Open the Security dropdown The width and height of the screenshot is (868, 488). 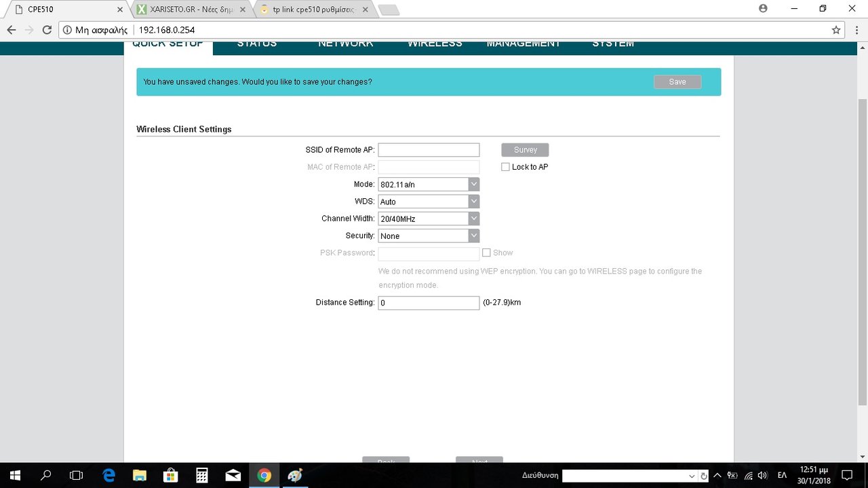pyautogui.click(x=429, y=236)
